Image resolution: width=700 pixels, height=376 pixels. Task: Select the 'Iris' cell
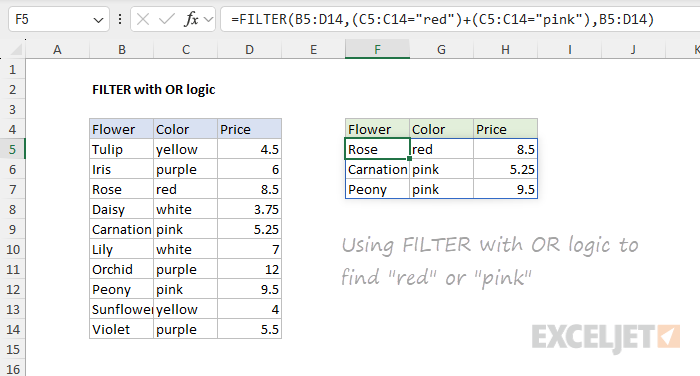coord(121,169)
